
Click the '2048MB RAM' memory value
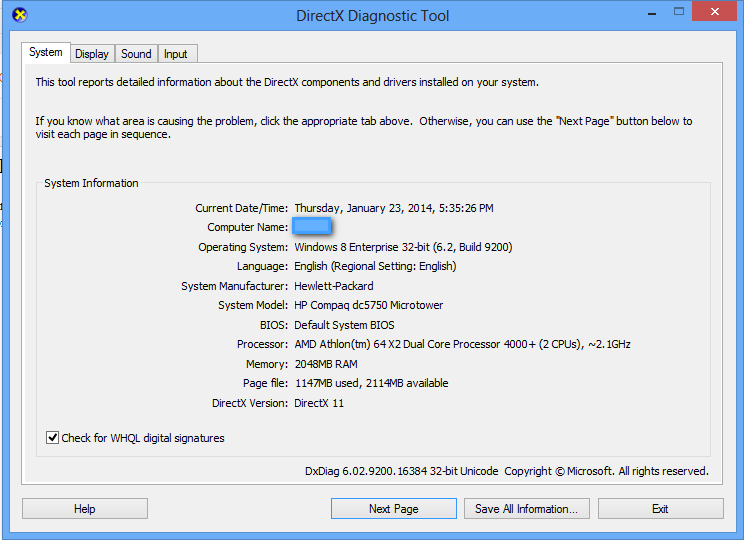pos(326,364)
